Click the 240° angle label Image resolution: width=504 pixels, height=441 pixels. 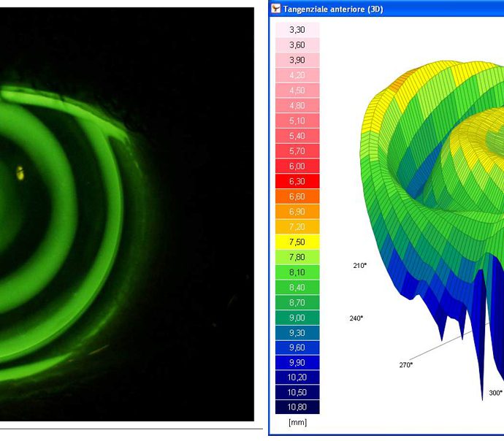[x=356, y=318]
